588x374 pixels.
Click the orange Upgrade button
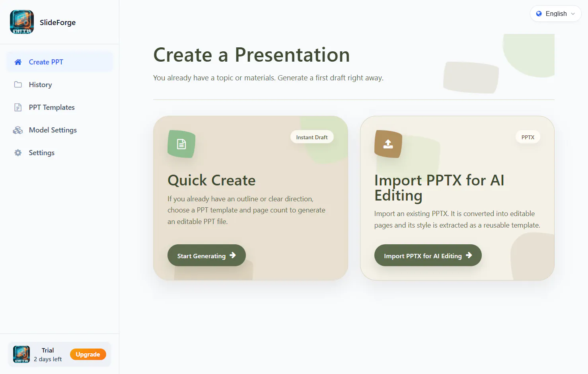[x=88, y=355]
